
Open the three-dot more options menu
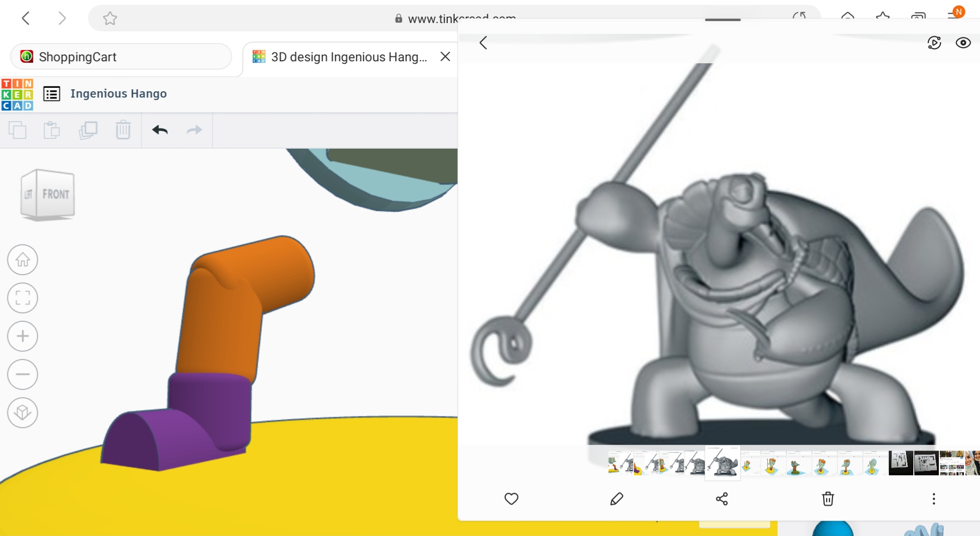click(933, 499)
